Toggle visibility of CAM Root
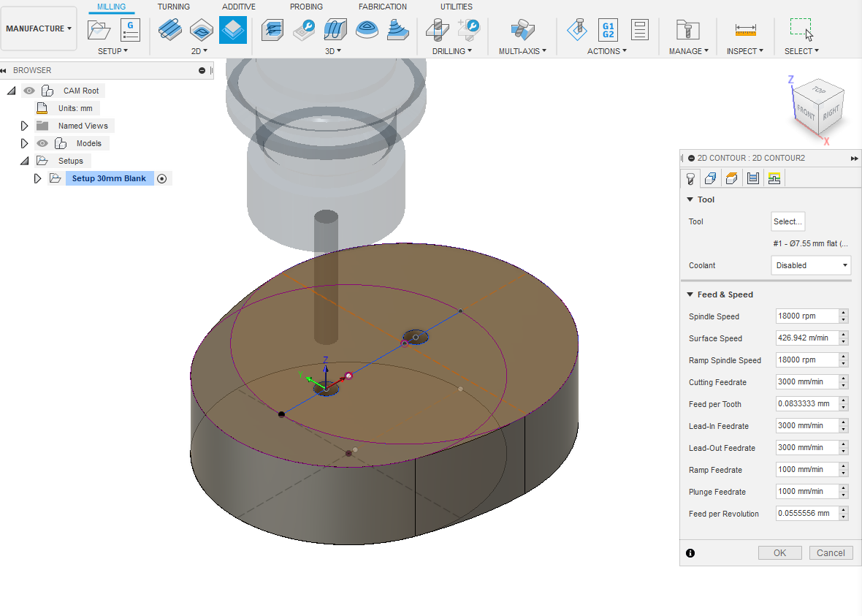This screenshot has width=862, height=616. pos(29,91)
